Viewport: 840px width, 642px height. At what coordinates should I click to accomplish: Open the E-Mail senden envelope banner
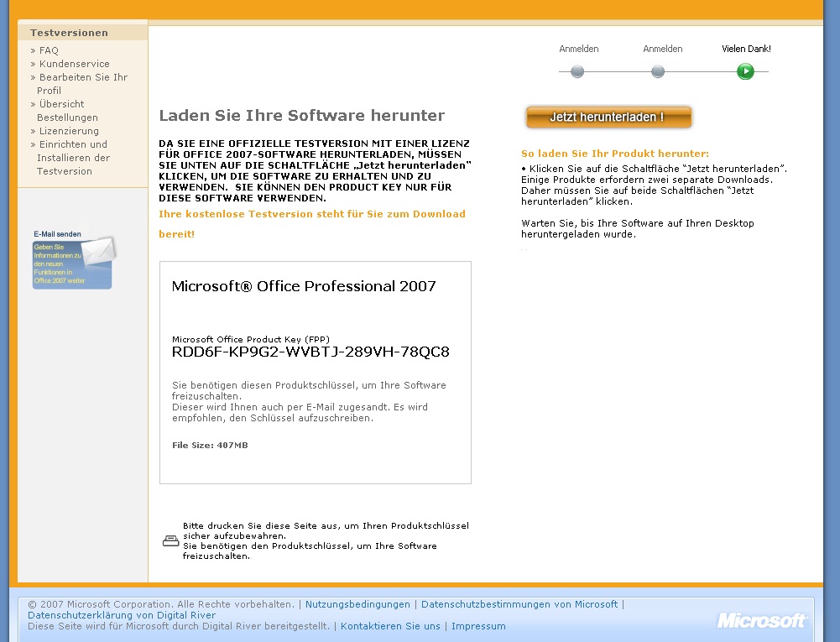73,262
